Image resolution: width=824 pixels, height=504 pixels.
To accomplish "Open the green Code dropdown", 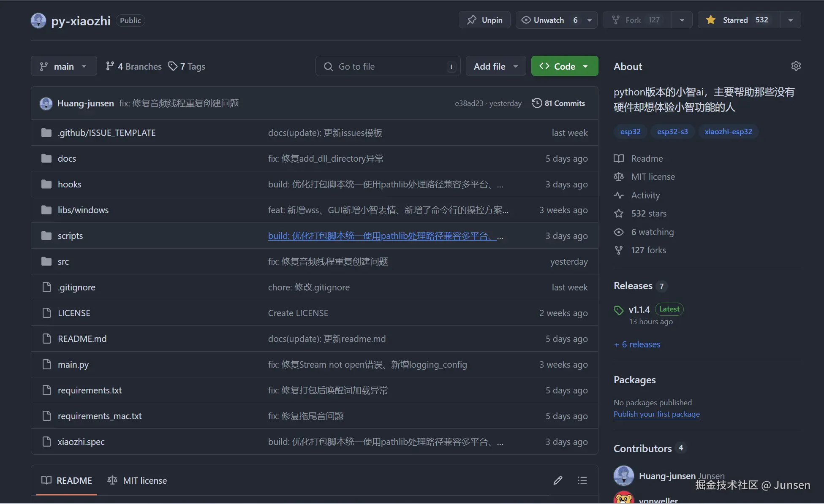I will pyautogui.click(x=564, y=66).
